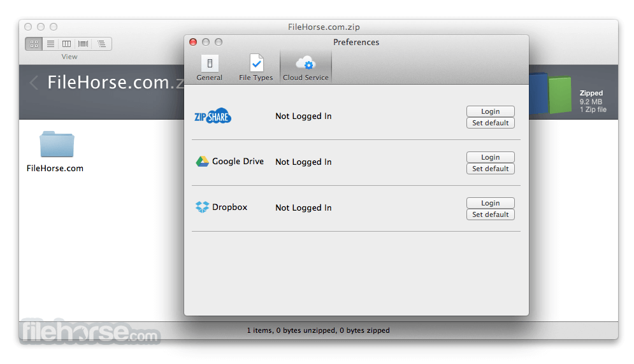Click the Dropbox icon
The image size is (634, 364).
point(202,207)
